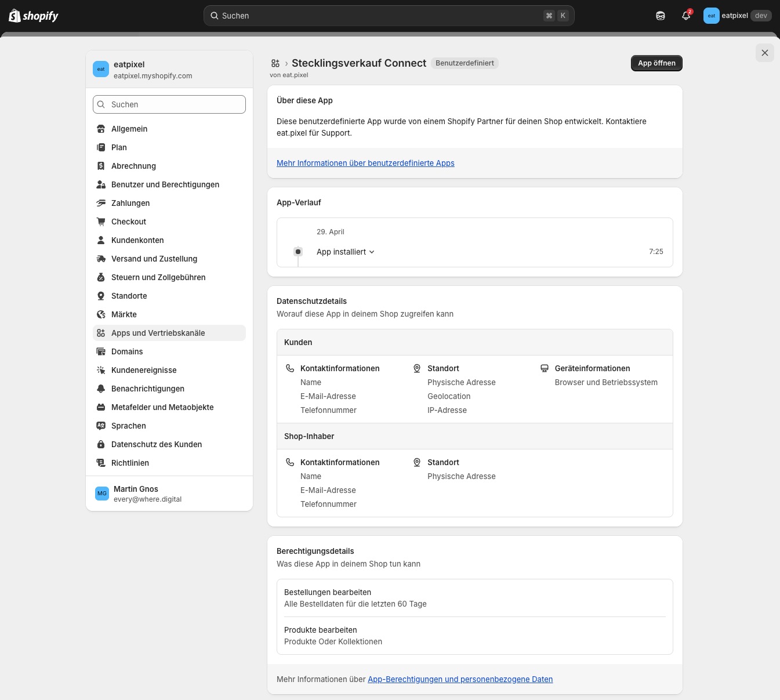The width and height of the screenshot is (780, 700).
Task: Click the Shopify logo
Action: pyautogui.click(x=33, y=16)
